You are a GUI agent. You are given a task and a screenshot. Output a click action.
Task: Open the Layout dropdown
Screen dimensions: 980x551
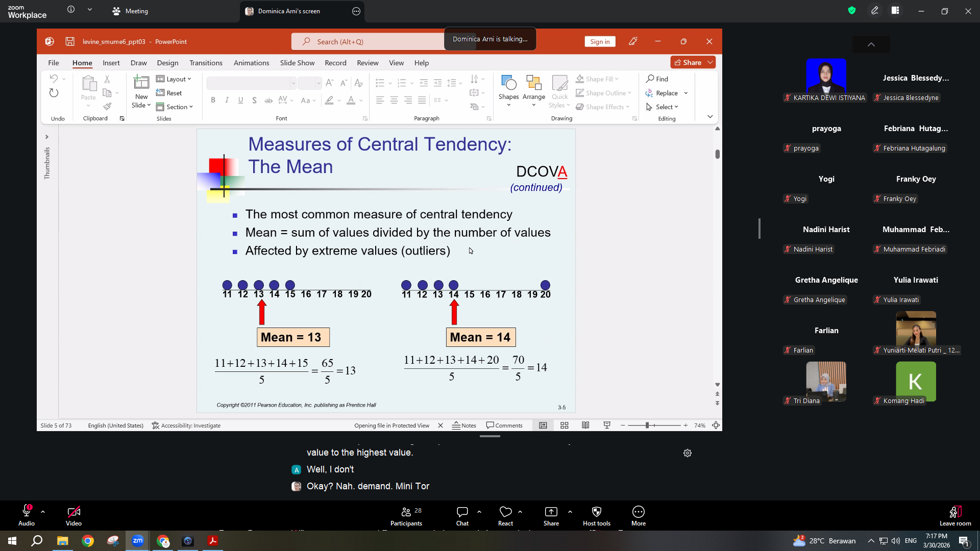174,79
